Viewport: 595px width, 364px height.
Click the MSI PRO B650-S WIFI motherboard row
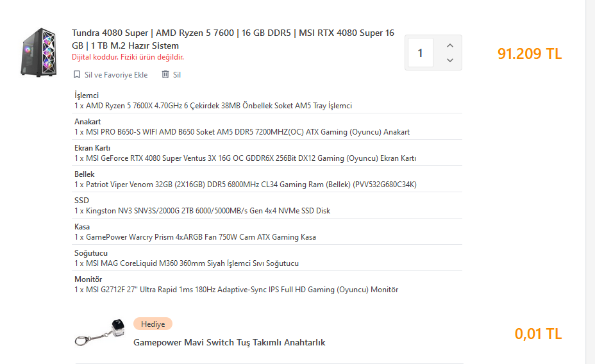click(x=242, y=132)
